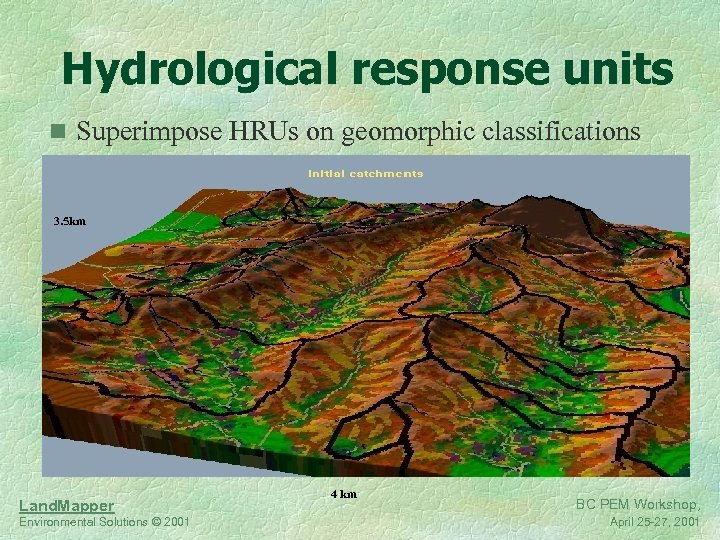Click the '3.5km' scale label
The height and width of the screenshot is (540, 720).
point(70,221)
